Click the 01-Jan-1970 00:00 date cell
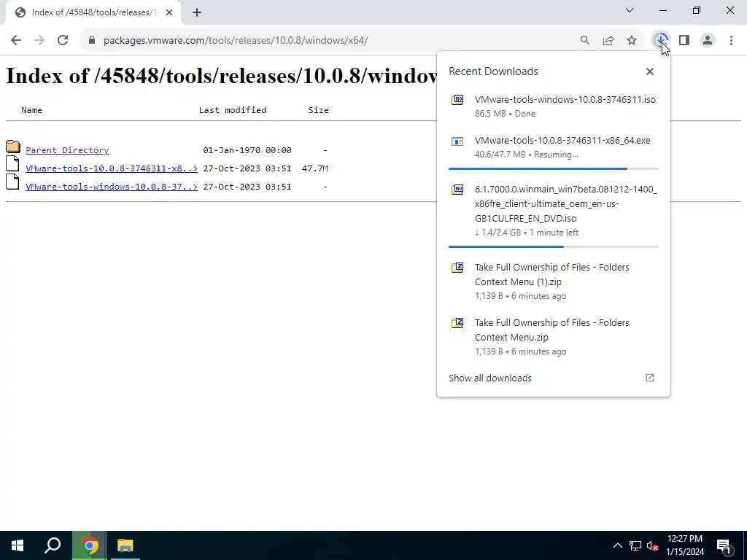747x560 pixels. (247, 150)
